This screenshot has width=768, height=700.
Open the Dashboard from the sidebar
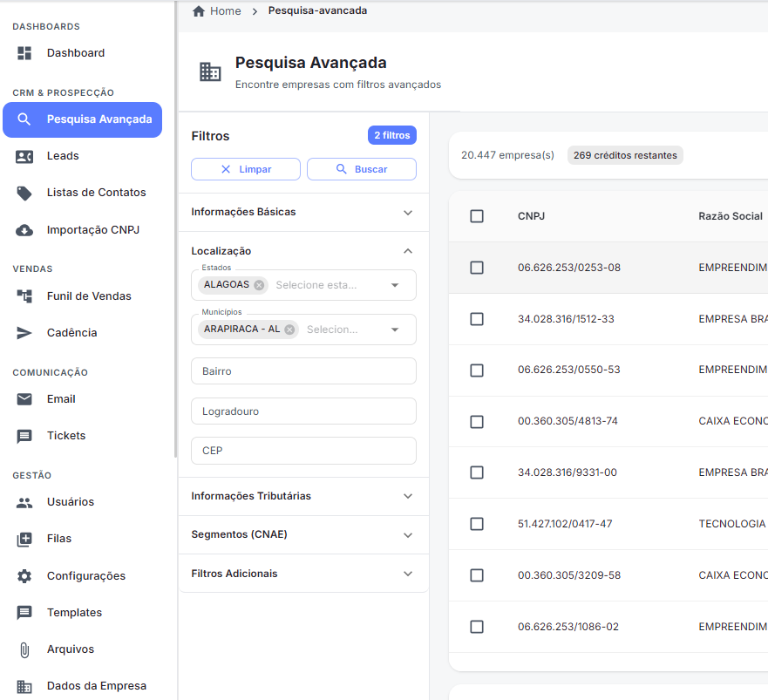75,52
